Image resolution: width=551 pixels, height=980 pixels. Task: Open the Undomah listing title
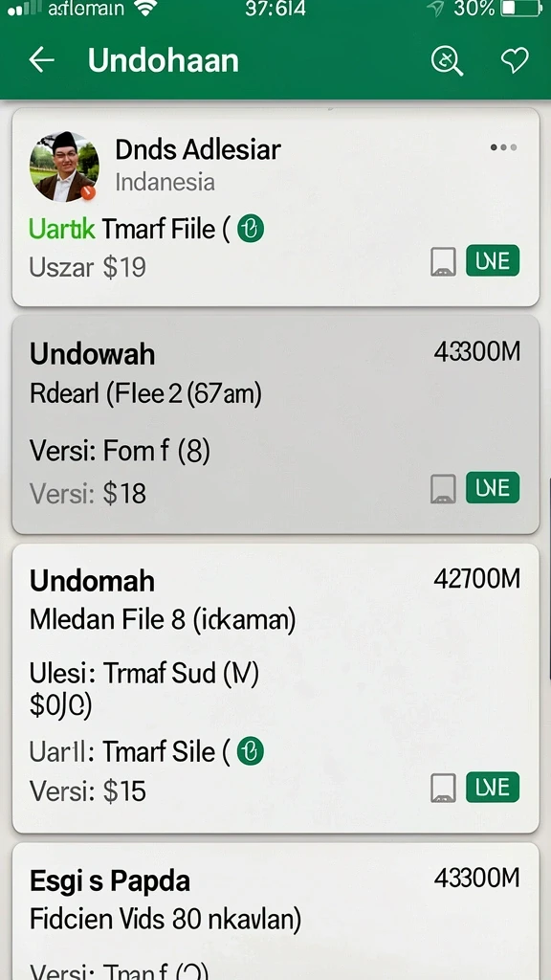coord(92,581)
